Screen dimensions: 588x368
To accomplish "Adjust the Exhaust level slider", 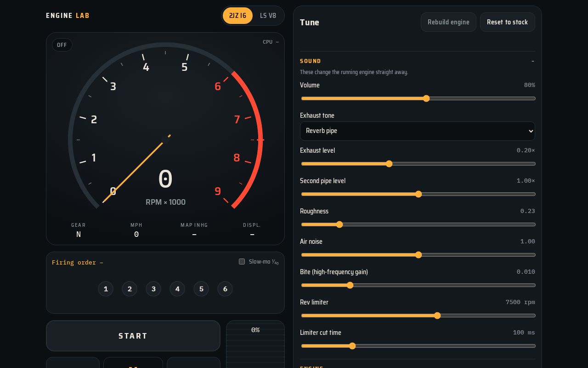I will coord(418,164).
